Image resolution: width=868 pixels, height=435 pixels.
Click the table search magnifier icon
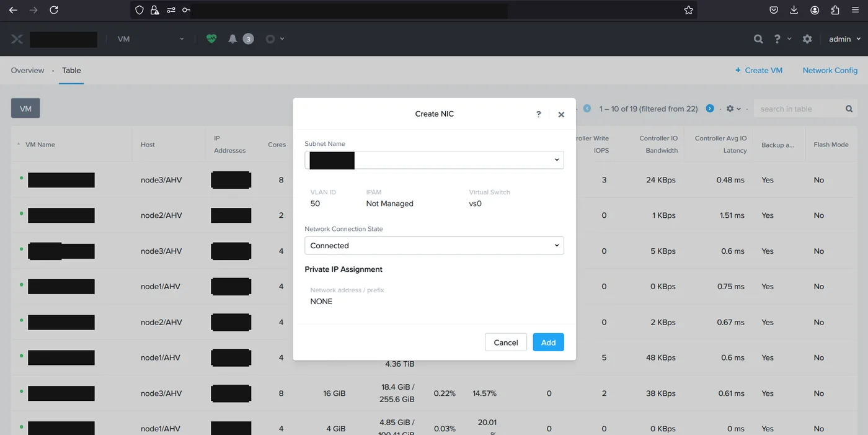point(849,109)
